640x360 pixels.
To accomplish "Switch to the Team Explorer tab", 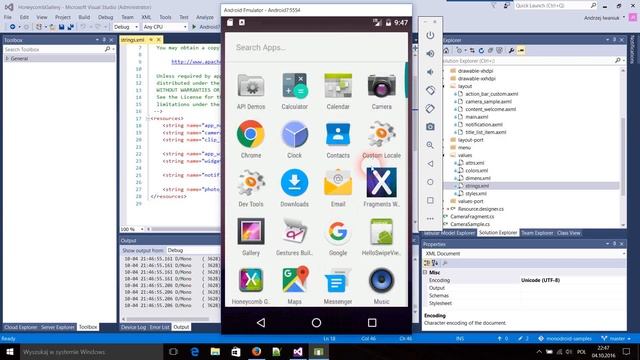I will click(x=537, y=233).
